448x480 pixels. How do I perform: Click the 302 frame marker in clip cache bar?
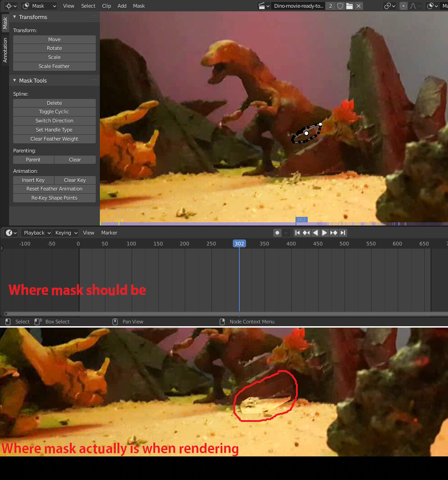point(301,220)
